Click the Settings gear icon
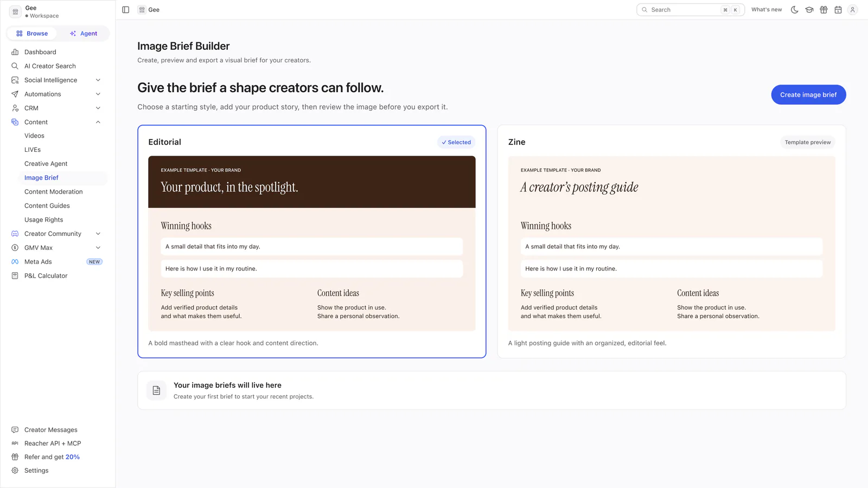This screenshot has height=488, width=868. click(x=15, y=471)
